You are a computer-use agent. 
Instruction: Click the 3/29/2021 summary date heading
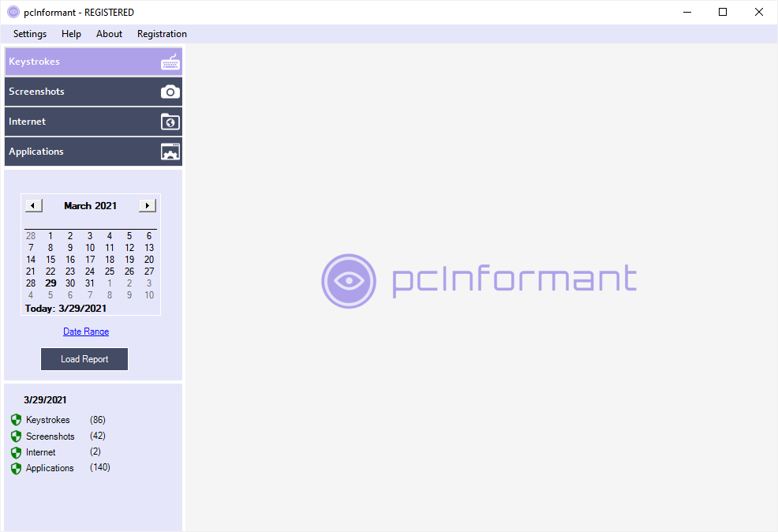coord(45,400)
